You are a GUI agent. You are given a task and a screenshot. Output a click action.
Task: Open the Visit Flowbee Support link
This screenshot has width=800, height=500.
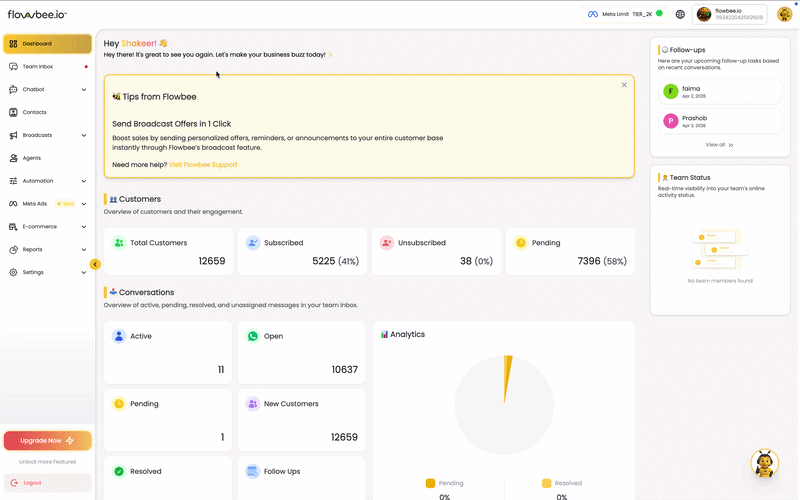203,164
